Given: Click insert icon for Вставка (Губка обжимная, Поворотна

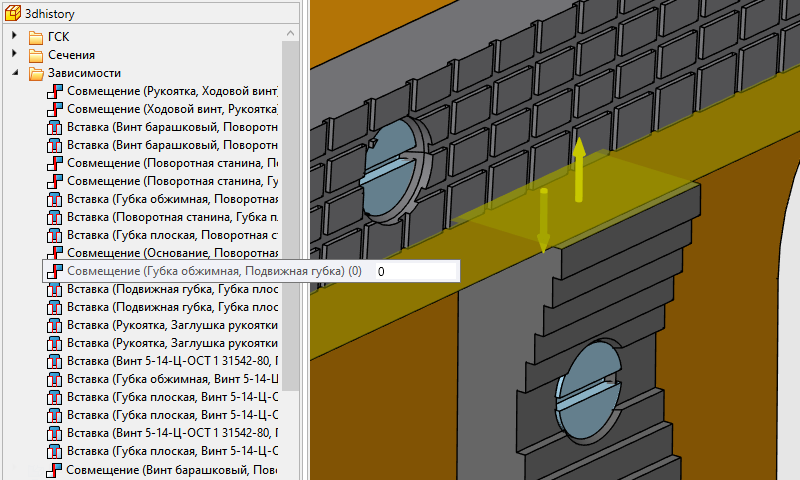Looking at the screenshot, I should 55,199.
